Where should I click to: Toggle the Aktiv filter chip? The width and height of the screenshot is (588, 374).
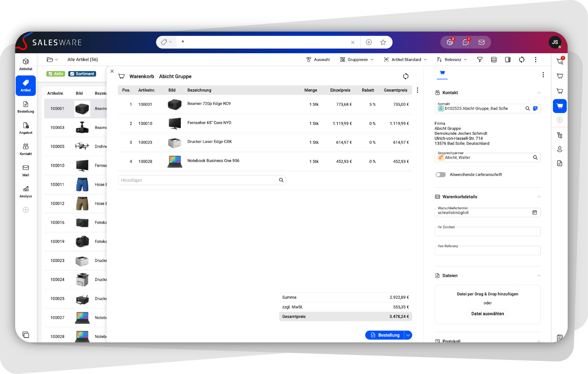coord(56,74)
